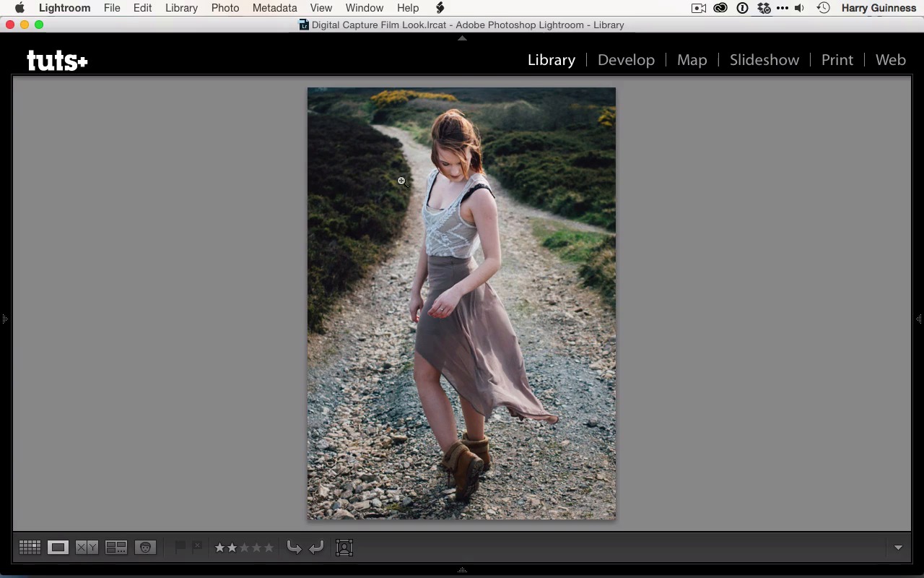Switch to the Map module
Viewport: 924px width, 578px height.
pyautogui.click(x=692, y=60)
